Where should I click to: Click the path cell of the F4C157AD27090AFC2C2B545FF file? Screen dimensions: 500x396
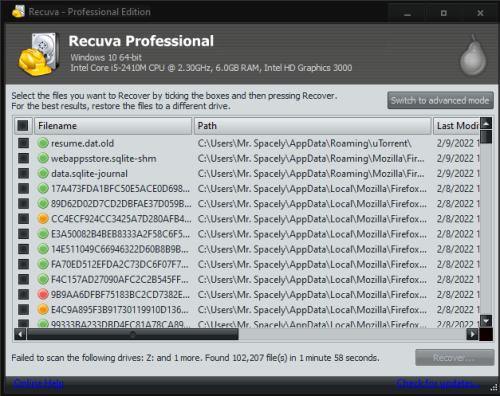pyautogui.click(x=312, y=279)
